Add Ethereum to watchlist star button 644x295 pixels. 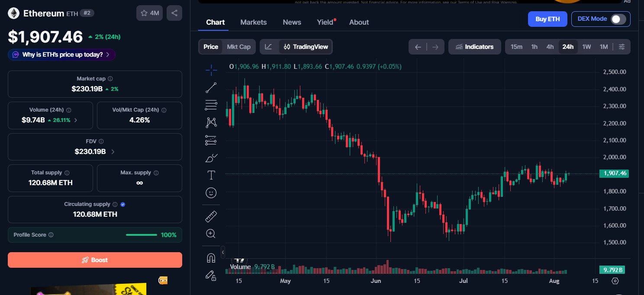tap(150, 13)
